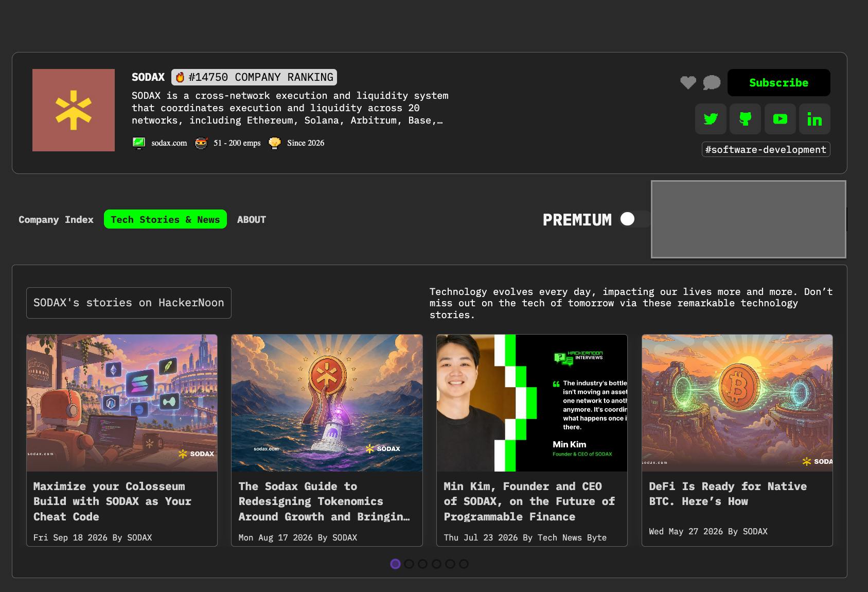Open the Min Kim interview thumbnail
This screenshot has height=592, width=868.
point(532,403)
